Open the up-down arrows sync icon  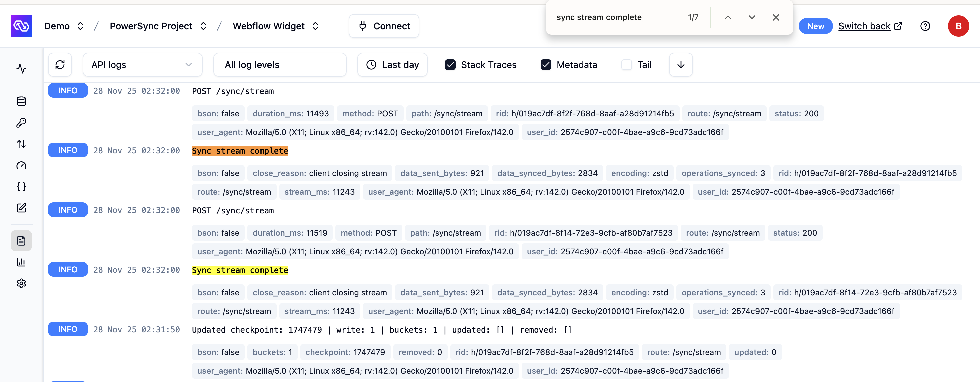(x=21, y=144)
